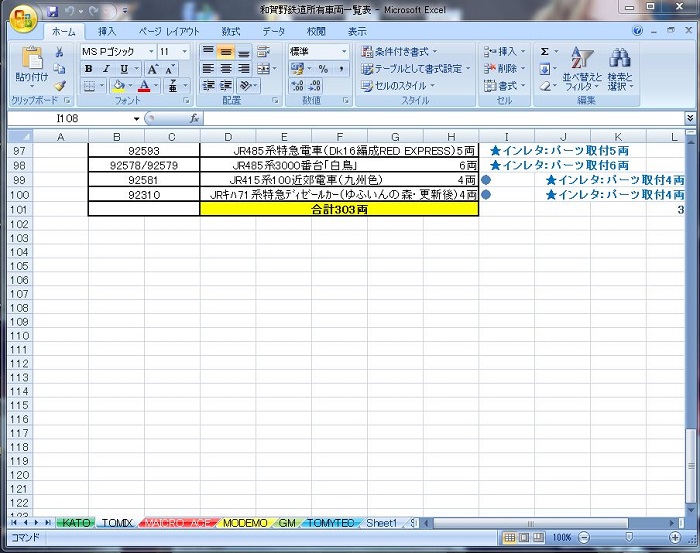Switch to the Insert (挿入) ribbon tab
The width and height of the screenshot is (700, 553).
[107, 31]
